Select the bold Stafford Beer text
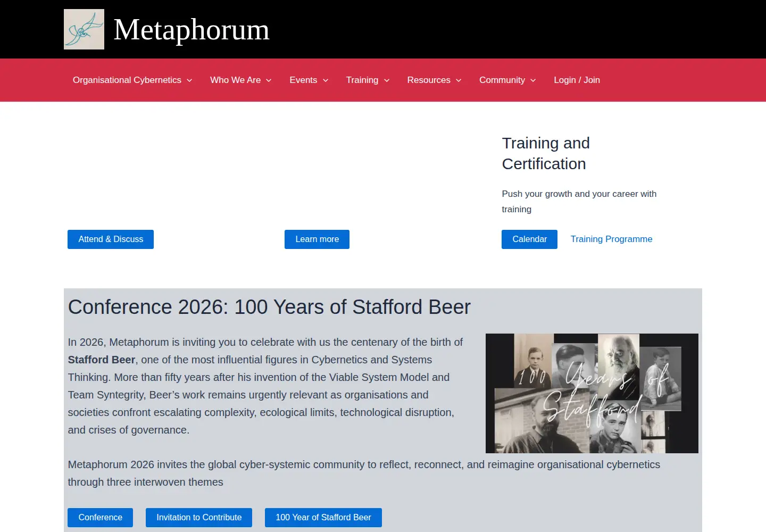This screenshot has height=532, width=766. pyautogui.click(x=102, y=360)
